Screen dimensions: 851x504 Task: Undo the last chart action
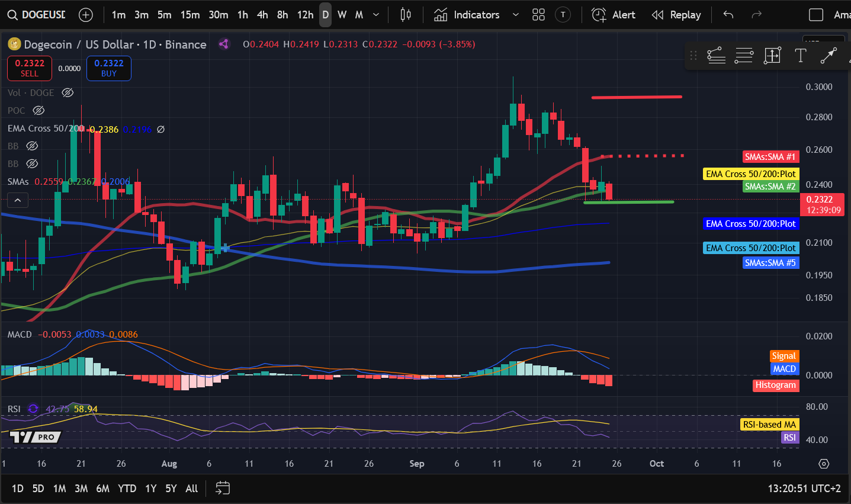[x=728, y=15]
